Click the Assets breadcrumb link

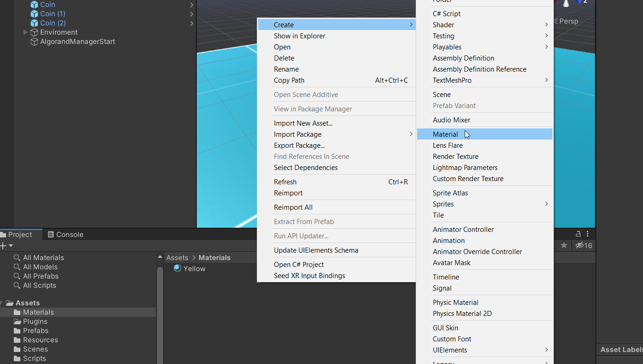[x=177, y=257]
